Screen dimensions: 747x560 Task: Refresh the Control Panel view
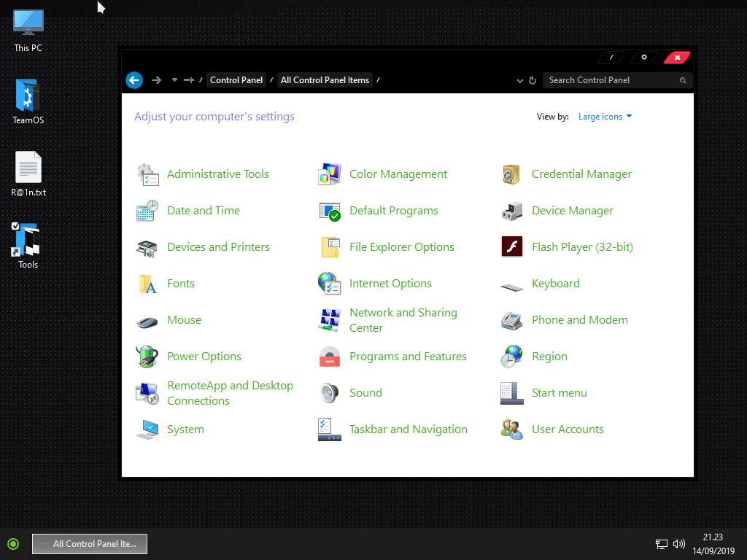(x=533, y=80)
